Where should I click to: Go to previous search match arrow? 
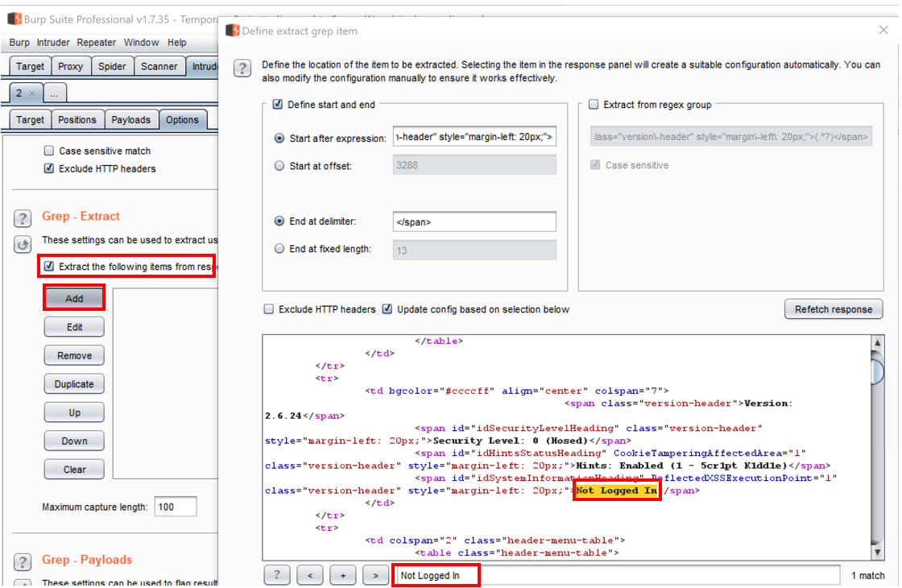tap(310, 575)
